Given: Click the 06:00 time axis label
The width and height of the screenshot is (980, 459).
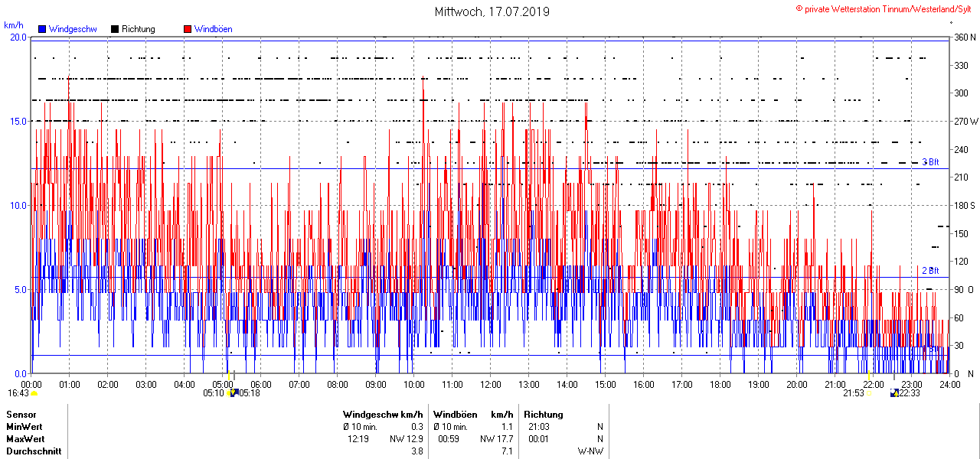Looking at the screenshot, I should pyautogui.click(x=261, y=384).
